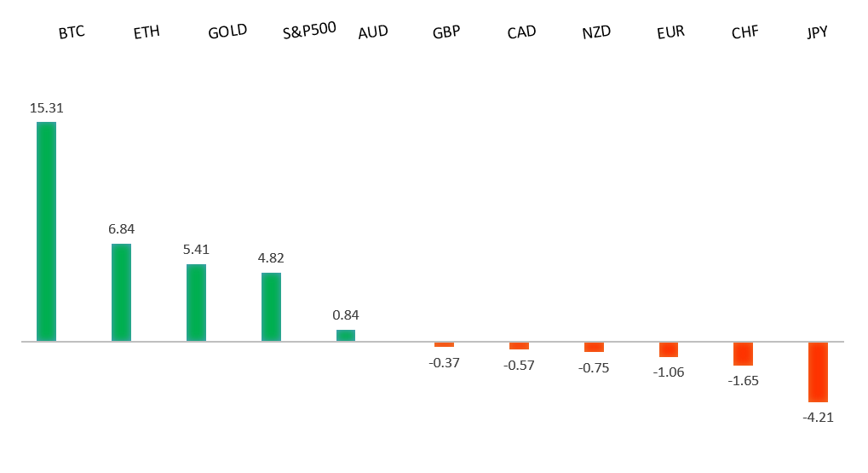Click the small green AUD bar
Screen dimensions: 868x473
[x=346, y=336]
